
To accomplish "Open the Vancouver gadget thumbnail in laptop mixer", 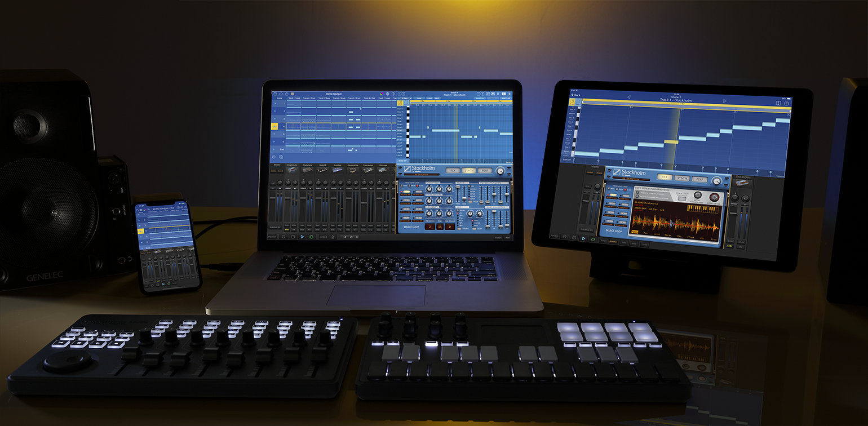I will pos(368,170).
